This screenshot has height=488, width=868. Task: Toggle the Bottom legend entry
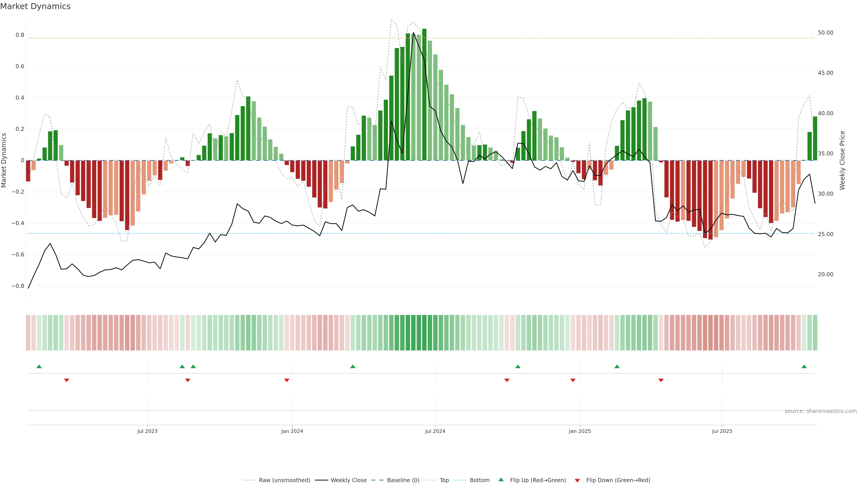(479, 480)
